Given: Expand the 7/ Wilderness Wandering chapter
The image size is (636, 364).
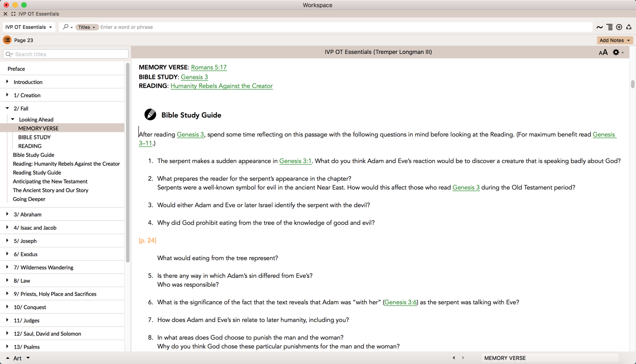Looking at the screenshot, I should click(7, 267).
